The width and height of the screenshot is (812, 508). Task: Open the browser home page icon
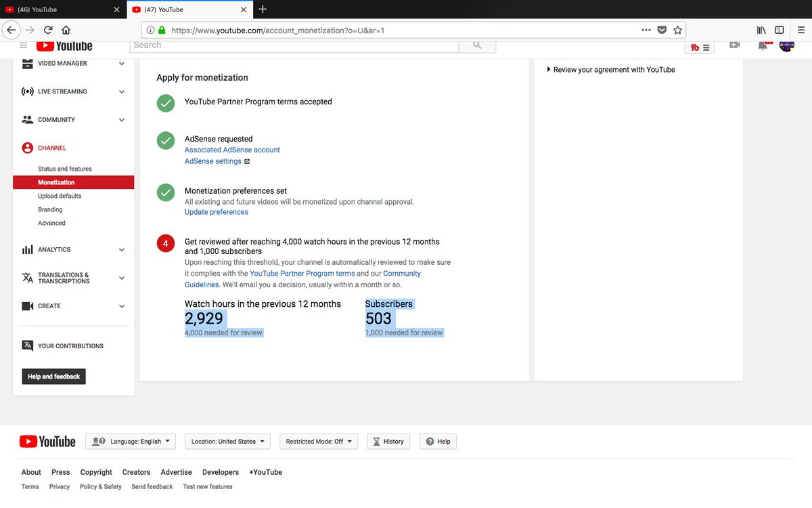click(66, 30)
